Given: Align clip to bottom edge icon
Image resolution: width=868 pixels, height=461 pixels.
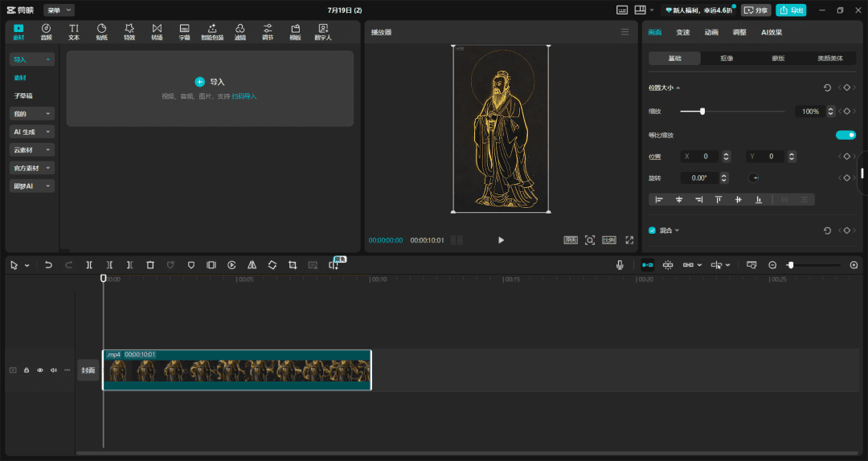Looking at the screenshot, I should tap(759, 199).
